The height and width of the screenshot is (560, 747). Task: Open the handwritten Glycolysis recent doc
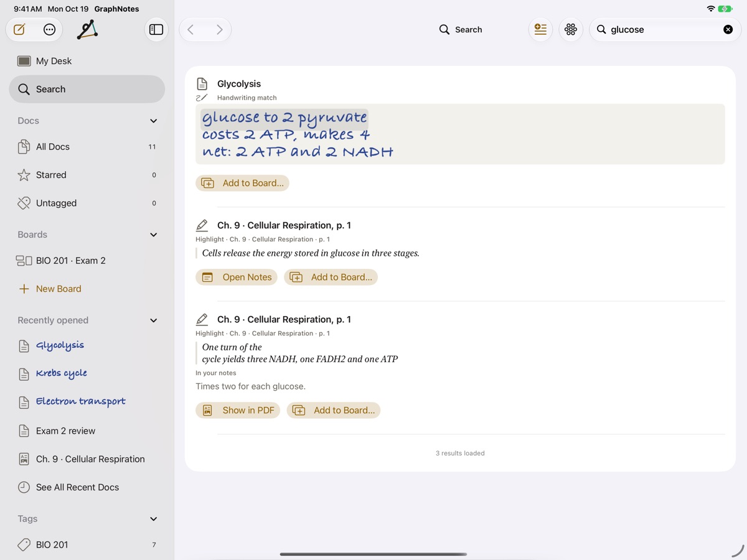click(87, 346)
